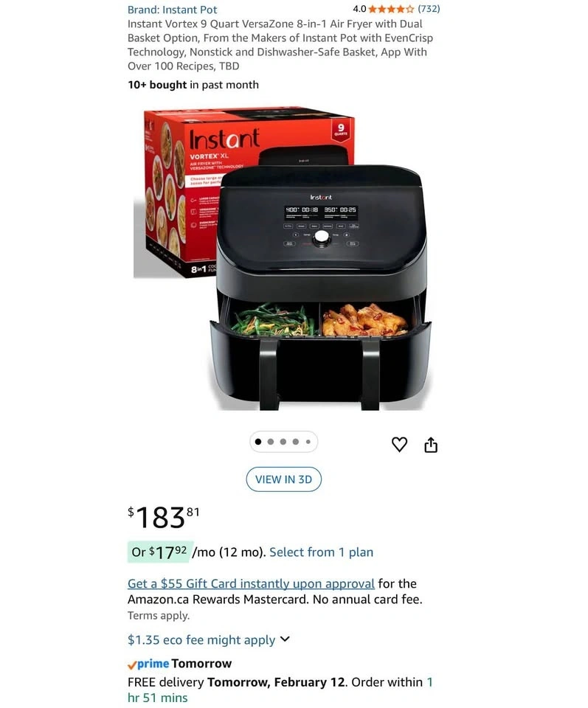Open the Terms apply text
588x708 pixels.
click(x=159, y=615)
